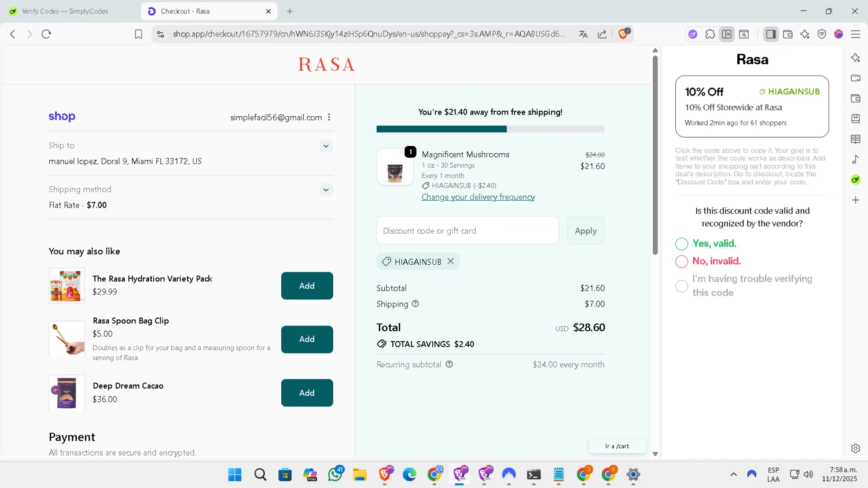The image size is (868, 488).
Task: Open Brave Talk camera sidebar icon
Action: tap(856, 78)
